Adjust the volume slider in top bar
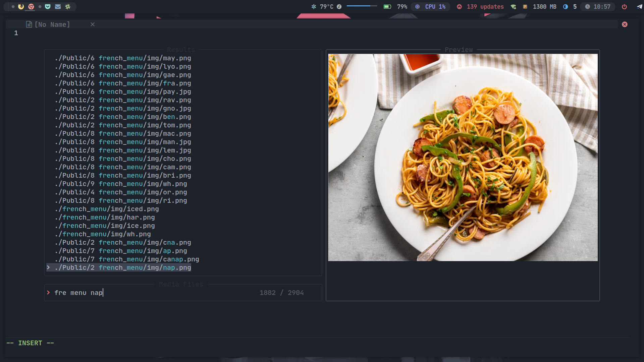 (362, 6)
